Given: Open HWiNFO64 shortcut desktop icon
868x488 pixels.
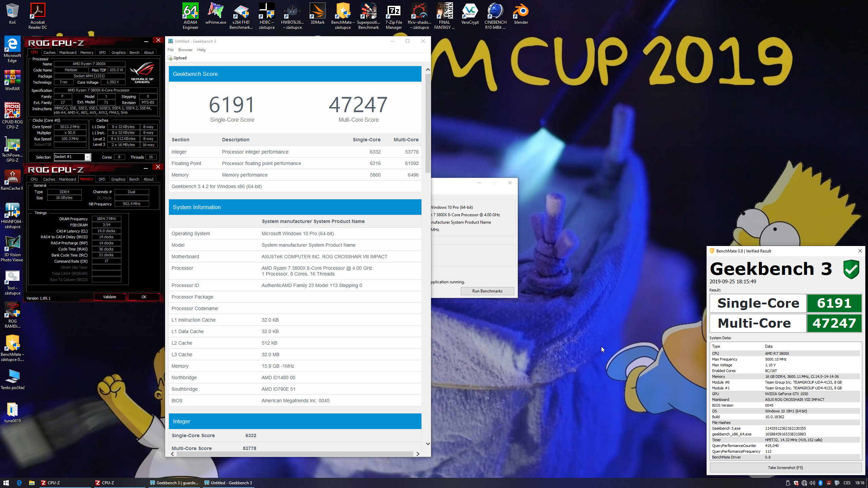Looking at the screenshot, I should pos(12,216).
